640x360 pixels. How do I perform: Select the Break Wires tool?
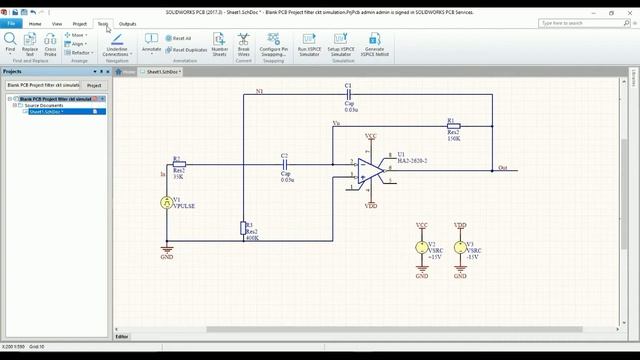244,44
